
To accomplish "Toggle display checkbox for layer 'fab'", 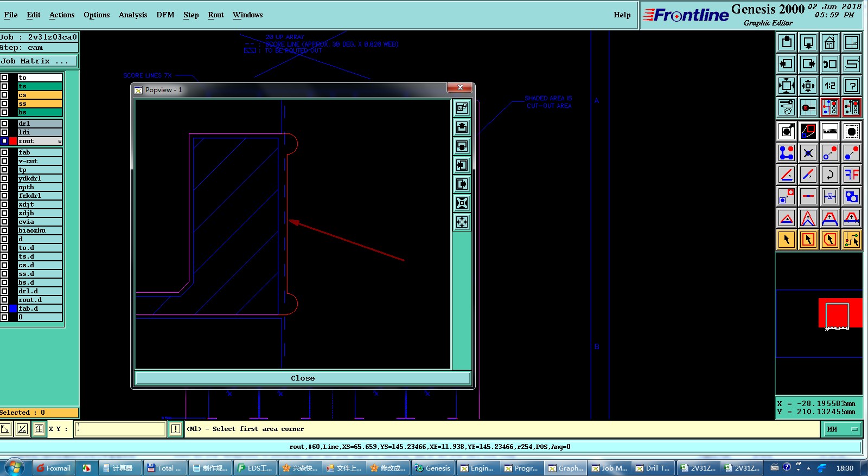I will pyautogui.click(x=4, y=152).
